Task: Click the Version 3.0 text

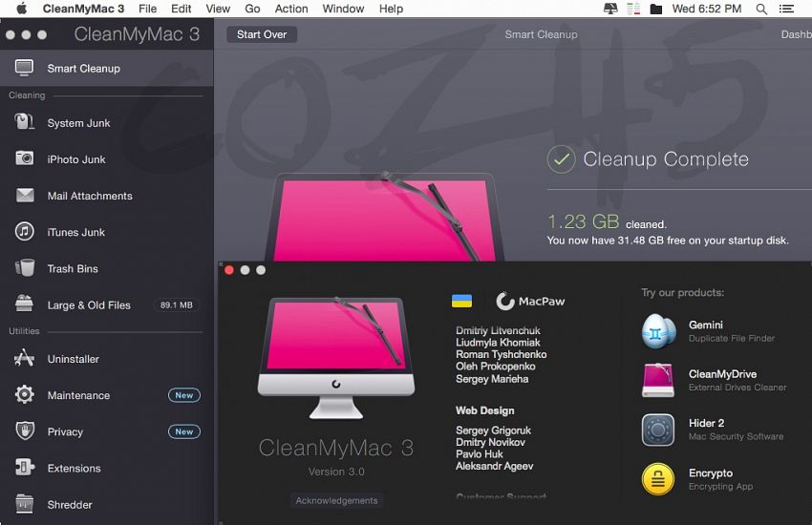Action: pyautogui.click(x=336, y=472)
